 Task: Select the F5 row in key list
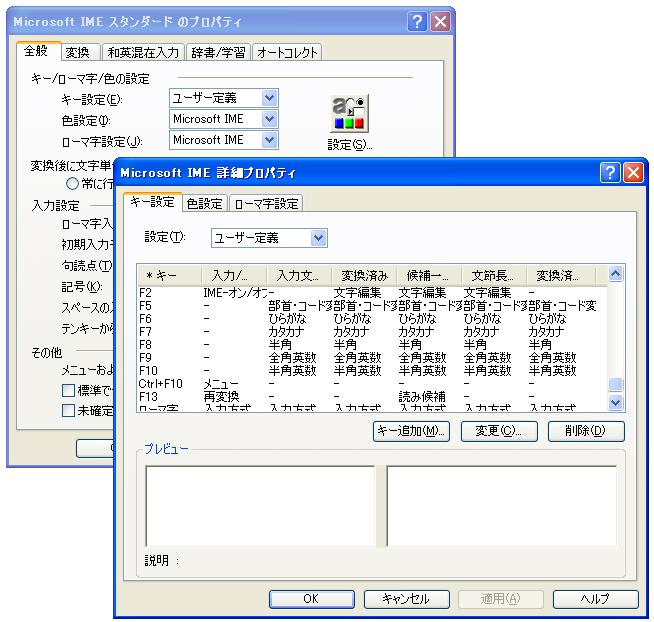point(372,306)
